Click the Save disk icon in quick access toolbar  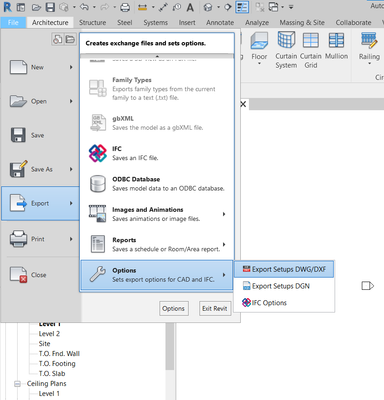(50, 7)
